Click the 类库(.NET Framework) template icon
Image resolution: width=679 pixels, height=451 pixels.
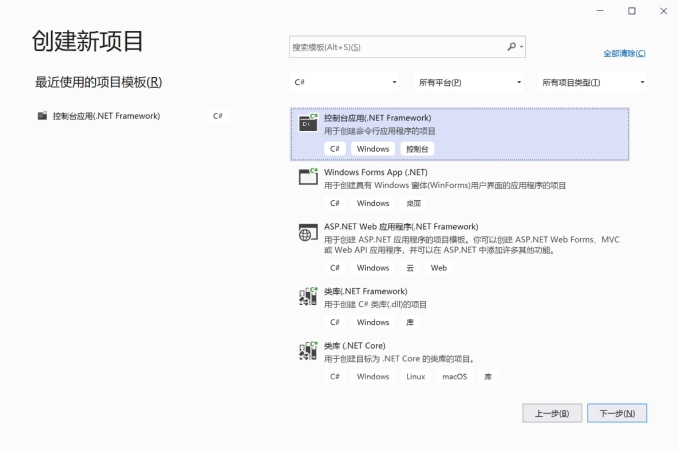pyautogui.click(x=308, y=296)
